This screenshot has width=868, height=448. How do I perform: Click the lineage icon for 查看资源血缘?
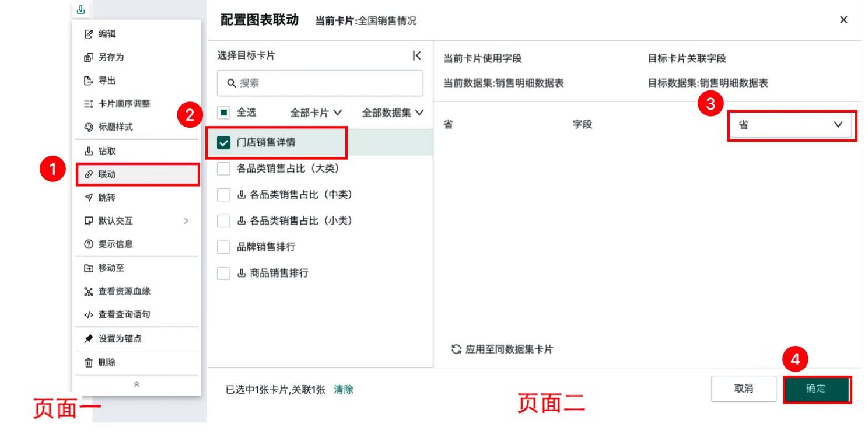tap(89, 291)
